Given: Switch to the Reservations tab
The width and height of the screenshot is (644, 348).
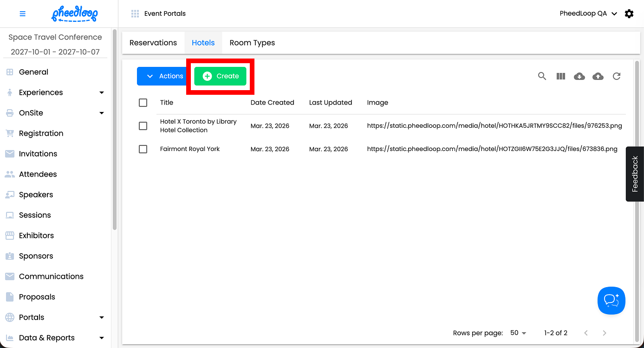Looking at the screenshot, I should 153,43.
